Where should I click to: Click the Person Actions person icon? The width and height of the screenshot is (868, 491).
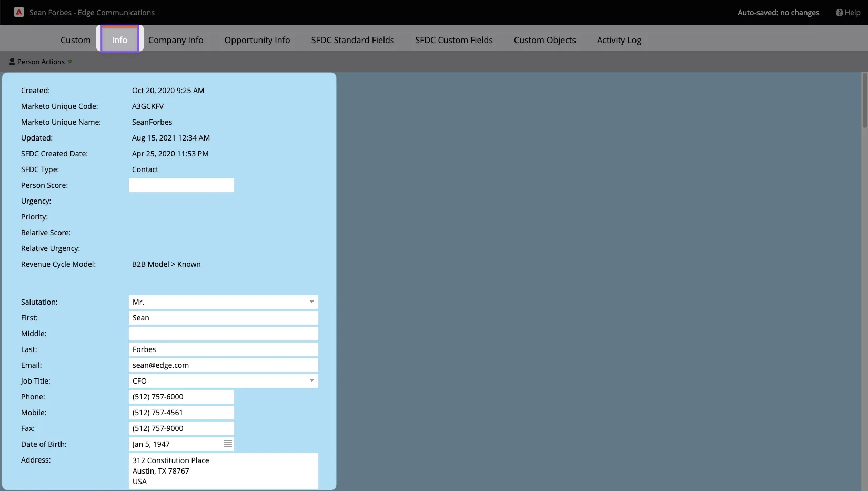[x=12, y=62]
